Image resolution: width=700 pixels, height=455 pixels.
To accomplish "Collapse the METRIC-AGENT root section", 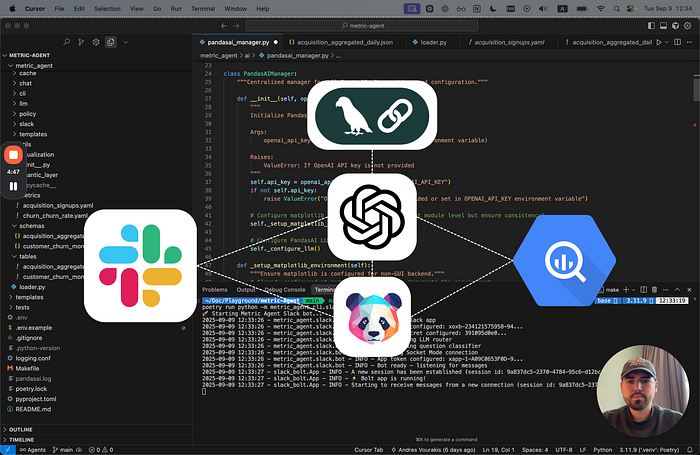I will 96,55.
